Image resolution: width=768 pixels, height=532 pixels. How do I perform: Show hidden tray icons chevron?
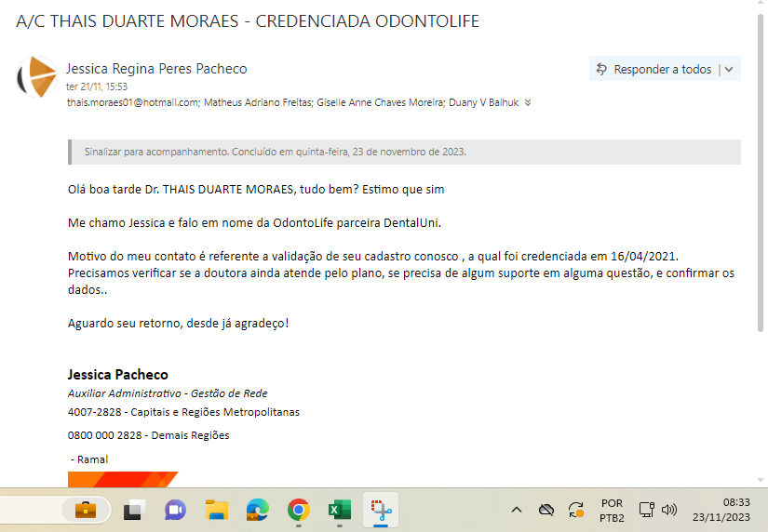(x=517, y=510)
